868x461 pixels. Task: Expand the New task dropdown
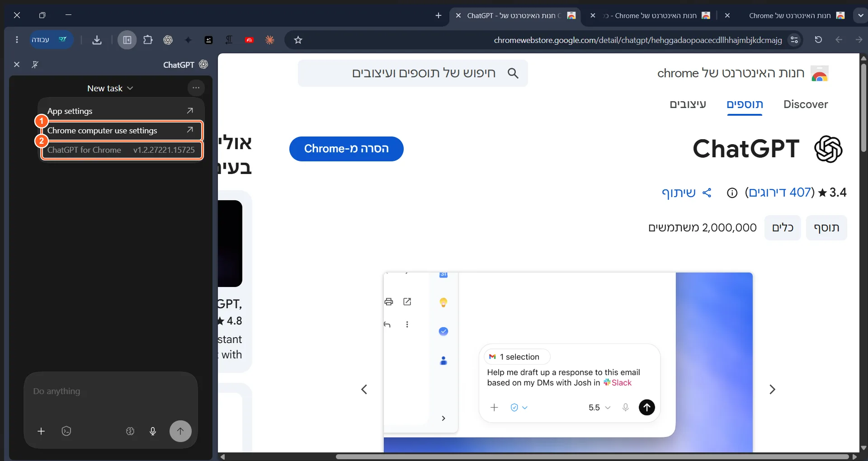tap(110, 88)
